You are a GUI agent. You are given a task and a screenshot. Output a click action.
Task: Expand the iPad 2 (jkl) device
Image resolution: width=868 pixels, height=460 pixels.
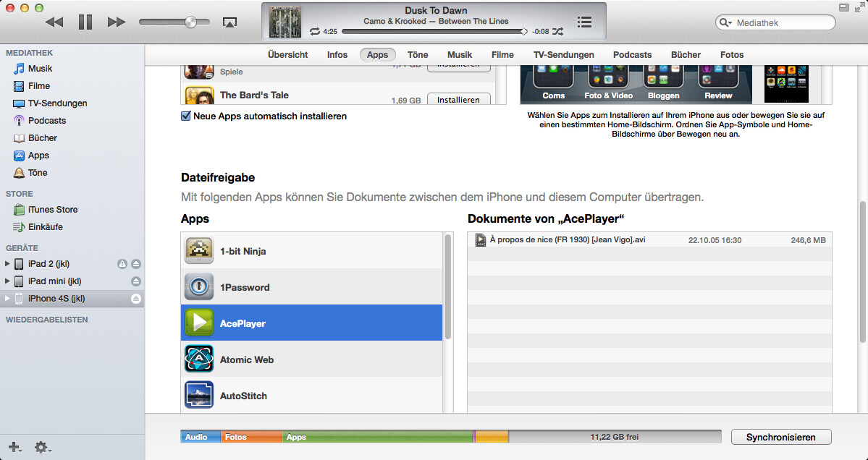(x=7, y=264)
